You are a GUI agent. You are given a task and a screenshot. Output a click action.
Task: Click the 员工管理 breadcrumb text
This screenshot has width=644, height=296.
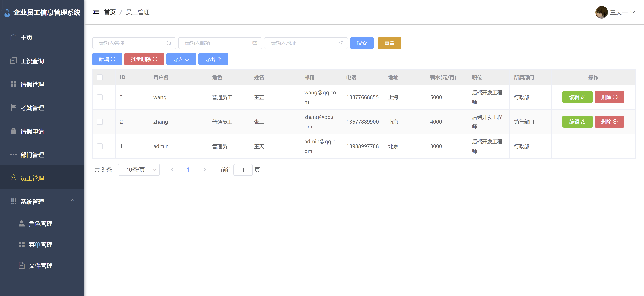coord(138,12)
